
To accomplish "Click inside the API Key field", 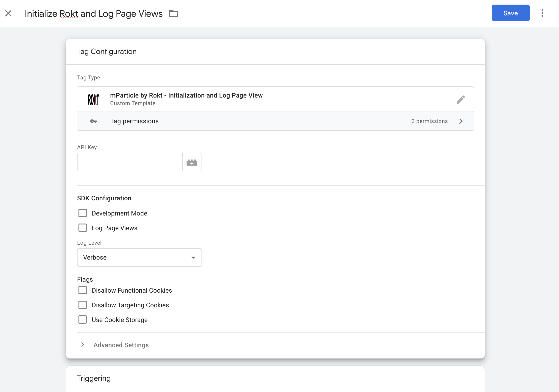I will pos(129,162).
